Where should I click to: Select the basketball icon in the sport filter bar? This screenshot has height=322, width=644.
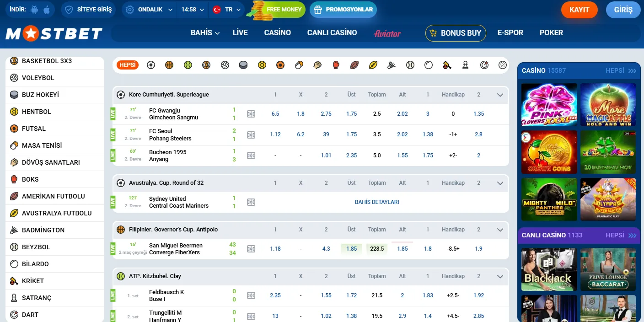(x=169, y=65)
